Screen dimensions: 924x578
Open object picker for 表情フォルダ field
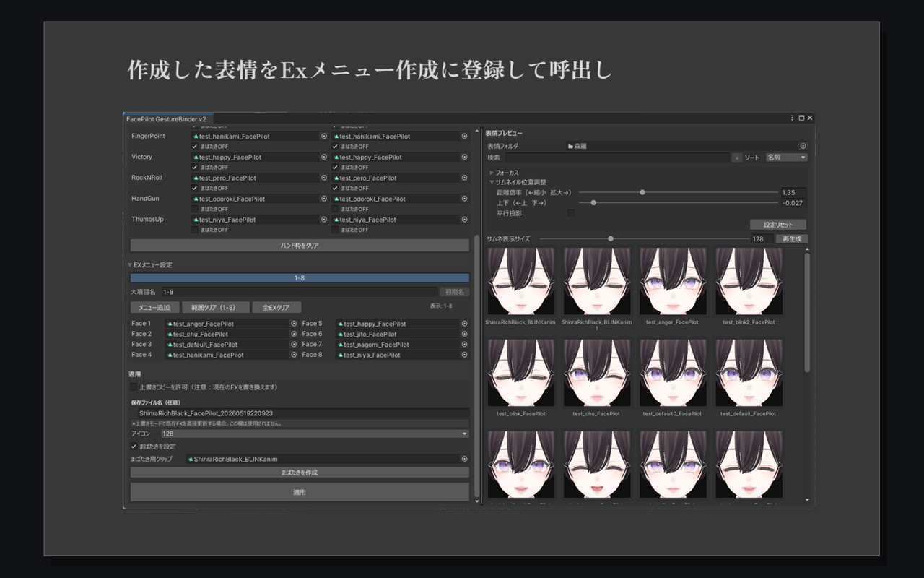[803, 146]
